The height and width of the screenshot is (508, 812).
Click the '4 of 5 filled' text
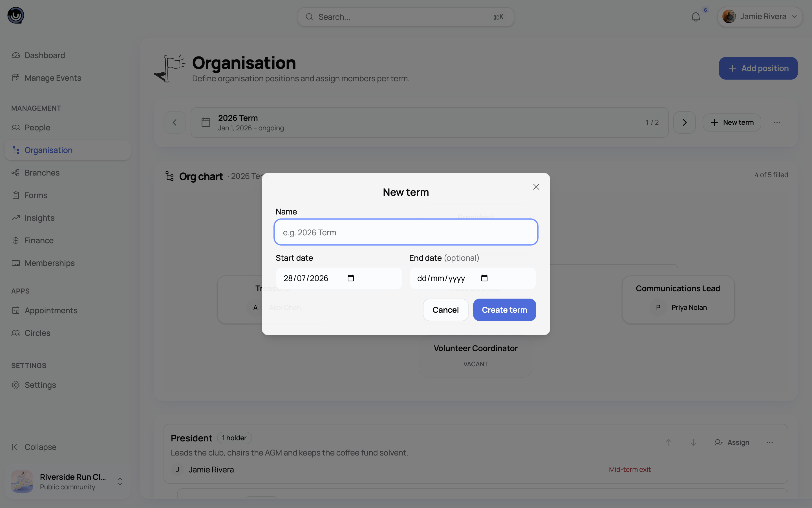(771, 175)
